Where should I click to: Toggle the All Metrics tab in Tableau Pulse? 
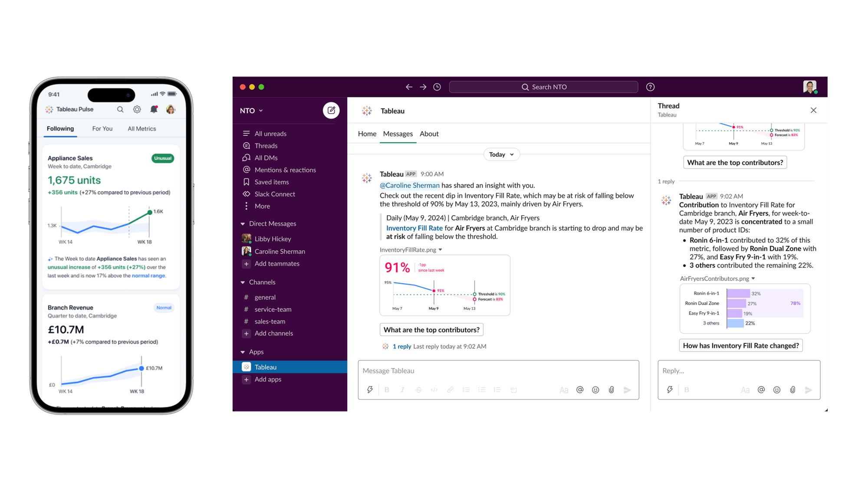(x=141, y=129)
